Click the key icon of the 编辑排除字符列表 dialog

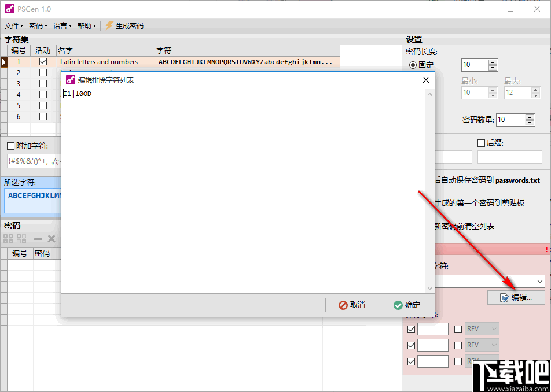click(x=71, y=80)
